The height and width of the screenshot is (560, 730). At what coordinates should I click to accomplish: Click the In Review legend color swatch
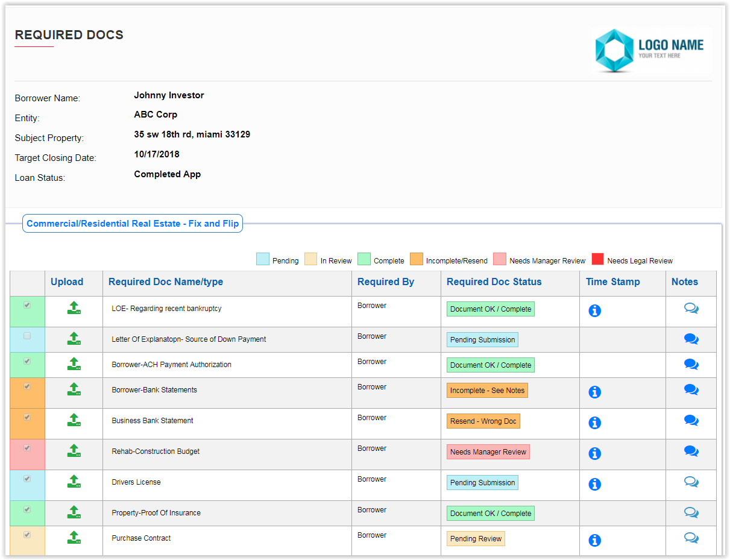point(311,259)
